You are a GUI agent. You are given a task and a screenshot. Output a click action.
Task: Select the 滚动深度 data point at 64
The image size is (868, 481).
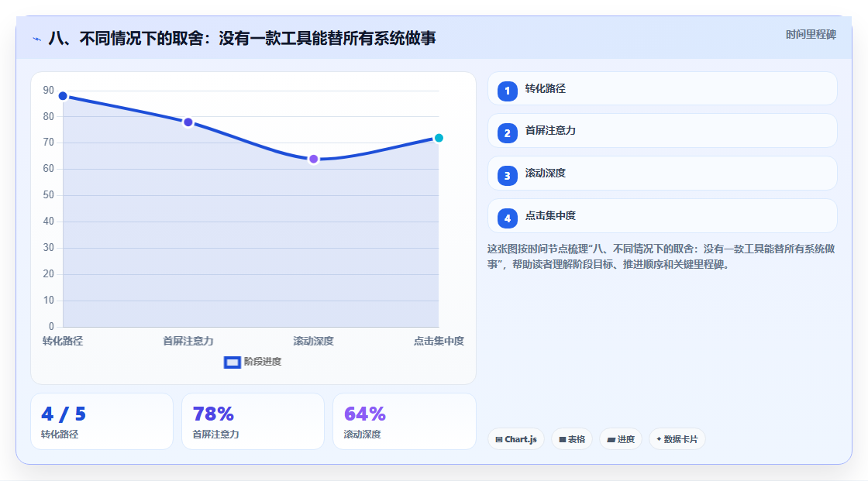click(313, 160)
